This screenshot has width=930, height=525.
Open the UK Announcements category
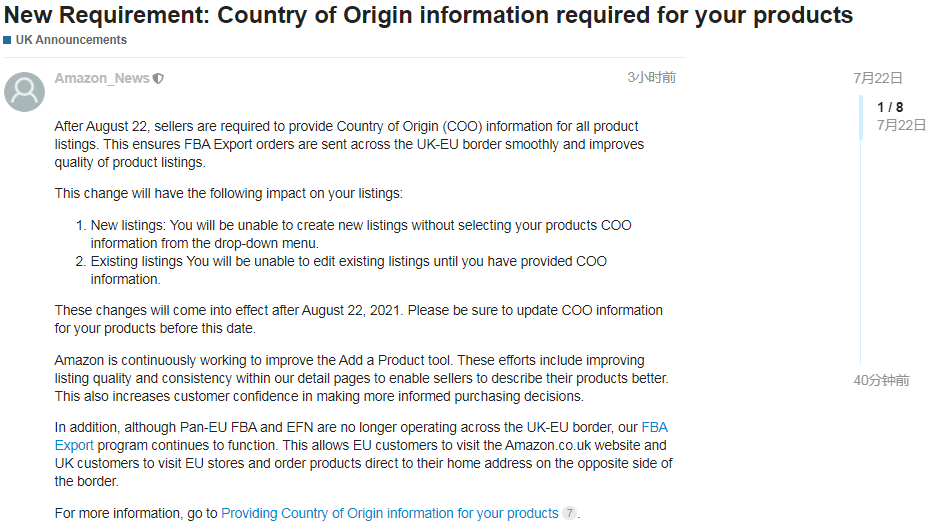click(x=71, y=40)
